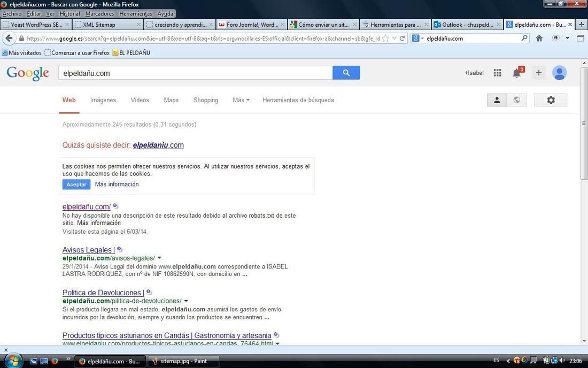Click the Google search input field
This screenshot has height=368, width=588.
(x=195, y=73)
